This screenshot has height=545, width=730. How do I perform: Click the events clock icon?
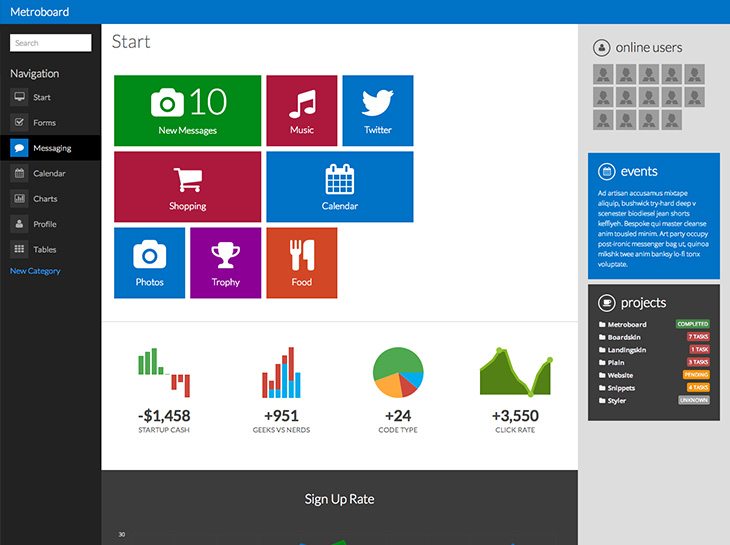(606, 171)
